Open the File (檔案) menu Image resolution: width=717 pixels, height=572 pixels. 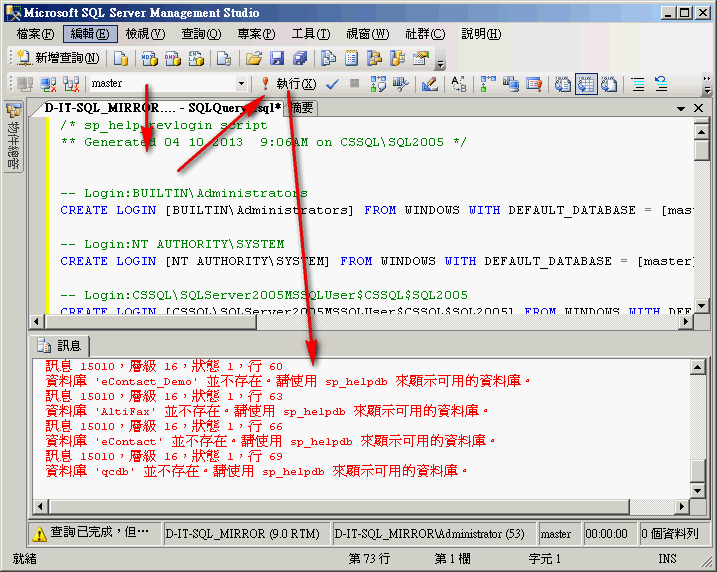click(x=35, y=34)
